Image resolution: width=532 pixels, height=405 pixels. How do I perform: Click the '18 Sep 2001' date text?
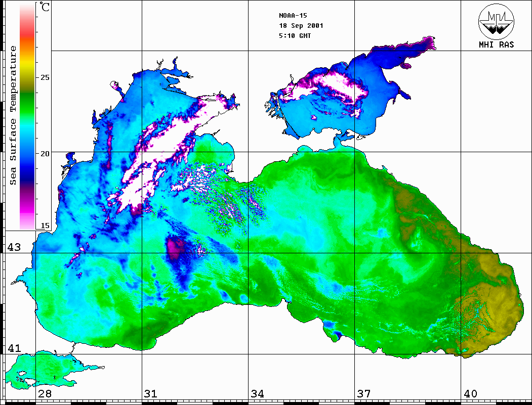(x=301, y=26)
